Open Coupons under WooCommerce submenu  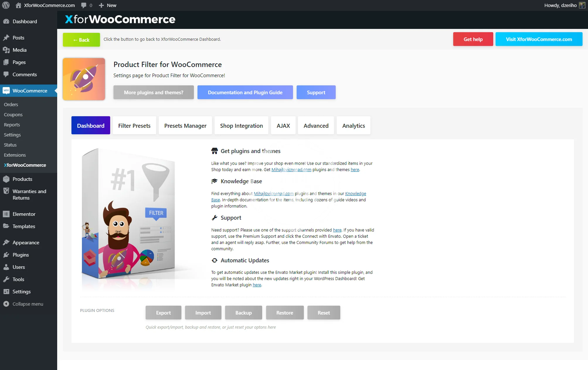(x=13, y=115)
